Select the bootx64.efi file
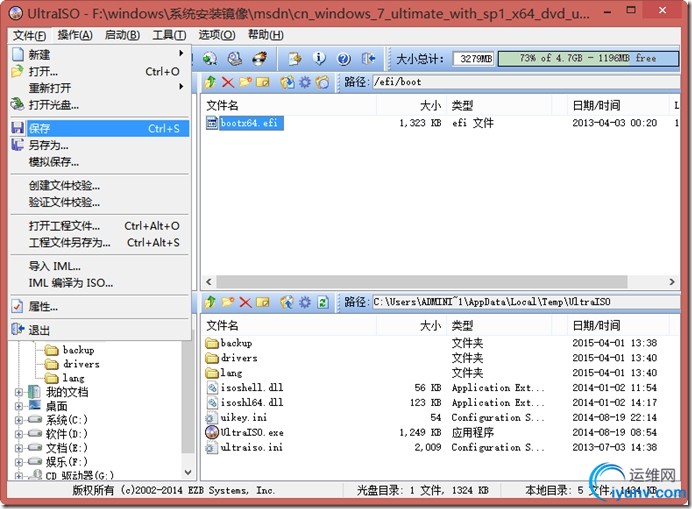Image resolution: width=692 pixels, height=509 pixels. pos(244,123)
